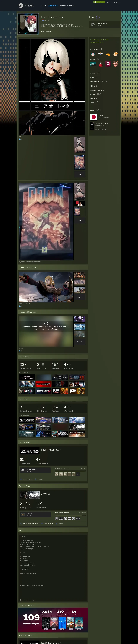Open the first Arma 3 achievement icon

(x=57, y=519)
